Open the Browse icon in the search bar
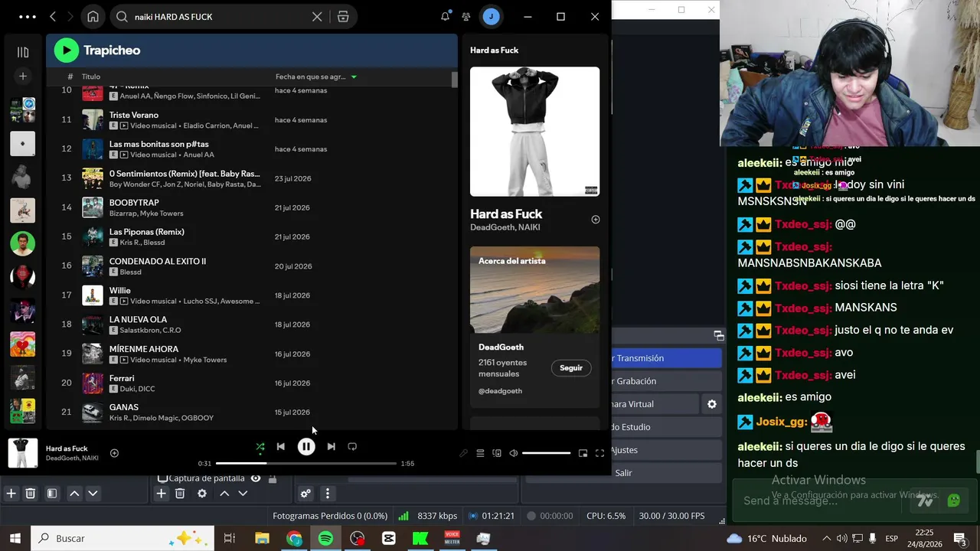980x551 pixels. 343,17
